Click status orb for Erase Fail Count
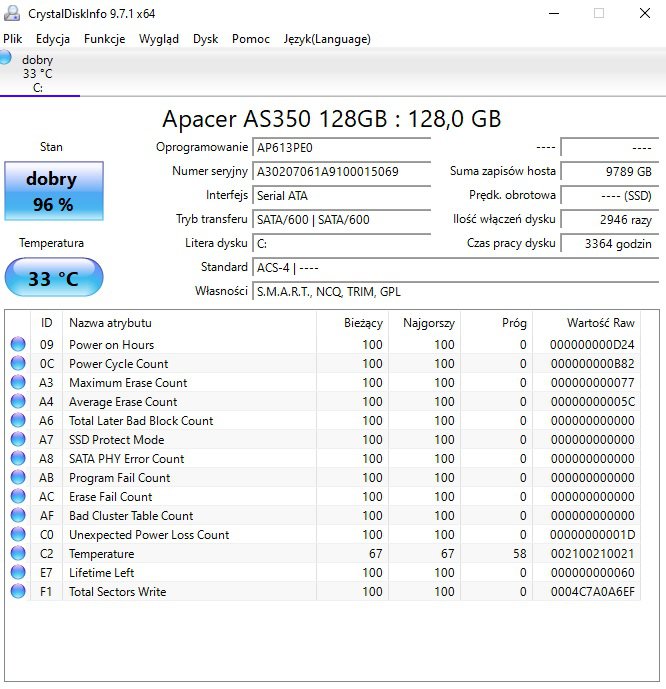 point(18,496)
